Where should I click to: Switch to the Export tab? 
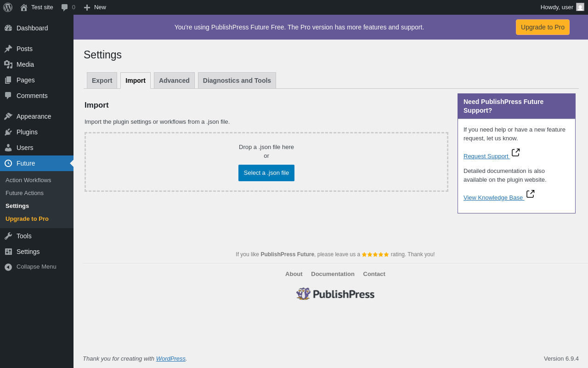102,80
